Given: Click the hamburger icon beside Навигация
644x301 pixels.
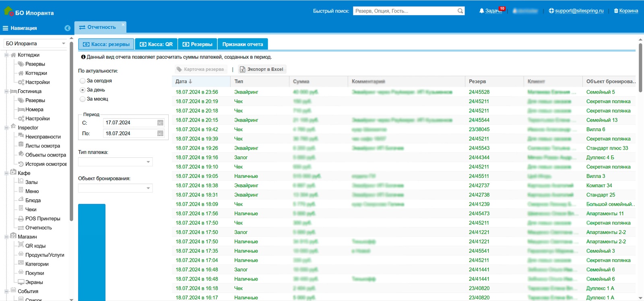Looking at the screenshot, I should 6,28.
